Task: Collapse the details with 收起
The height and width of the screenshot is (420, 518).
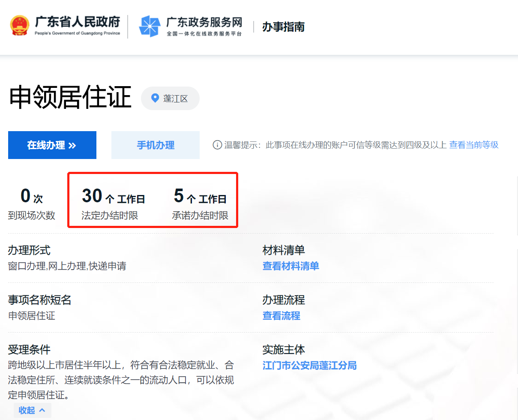Action: [27, 410]
